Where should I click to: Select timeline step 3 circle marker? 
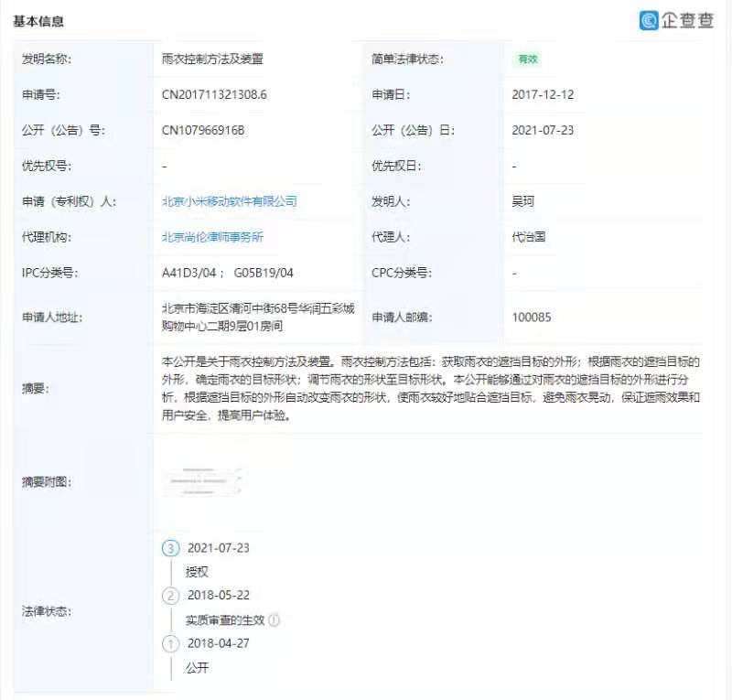coord(171,548)
